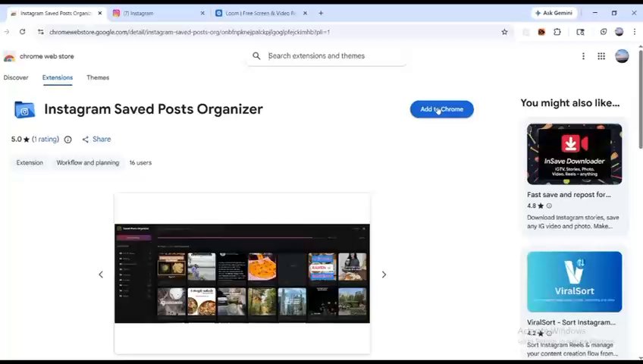This screenshot has width=643, height=364.
Task: Open a new browser tab
Action: click(x=321, y=13)
